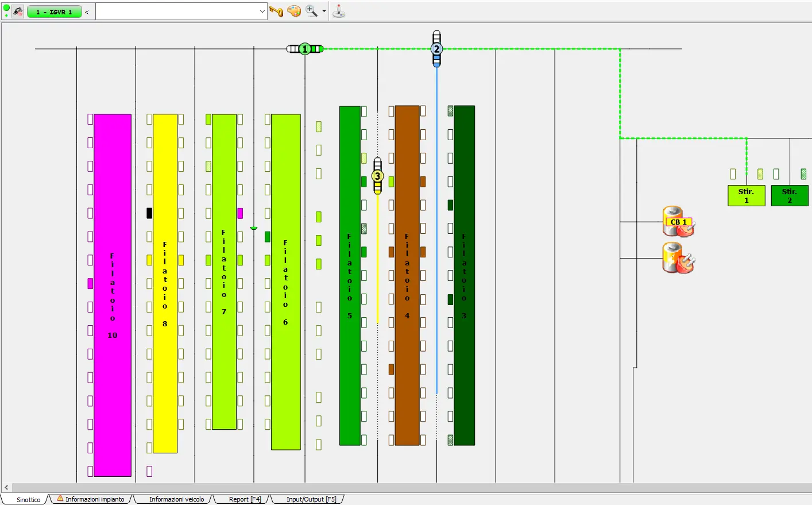The height and width of the screenshot is (505, 812).
Task: Select the Stir. 2 machine block
Action: coord(790,195)
